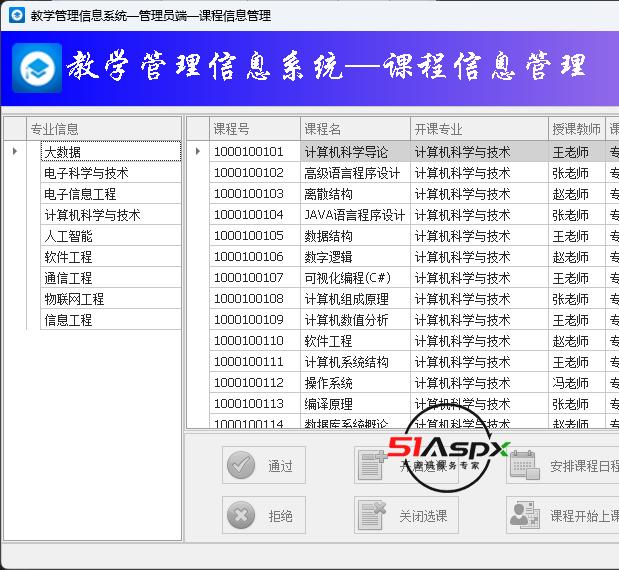
Task: Click the 计算机科学导论 course name cell
Action: point(355,152)
